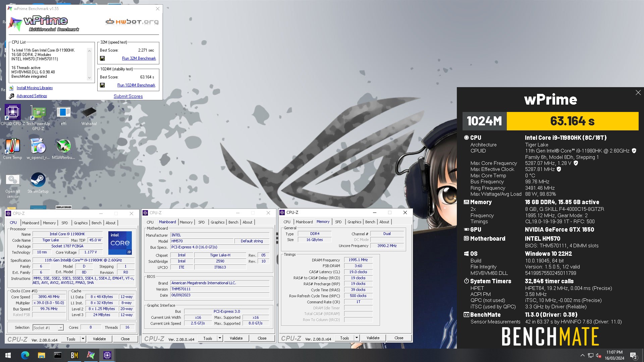Click Run 32M Benchmark link

click(x=139, y=58)
